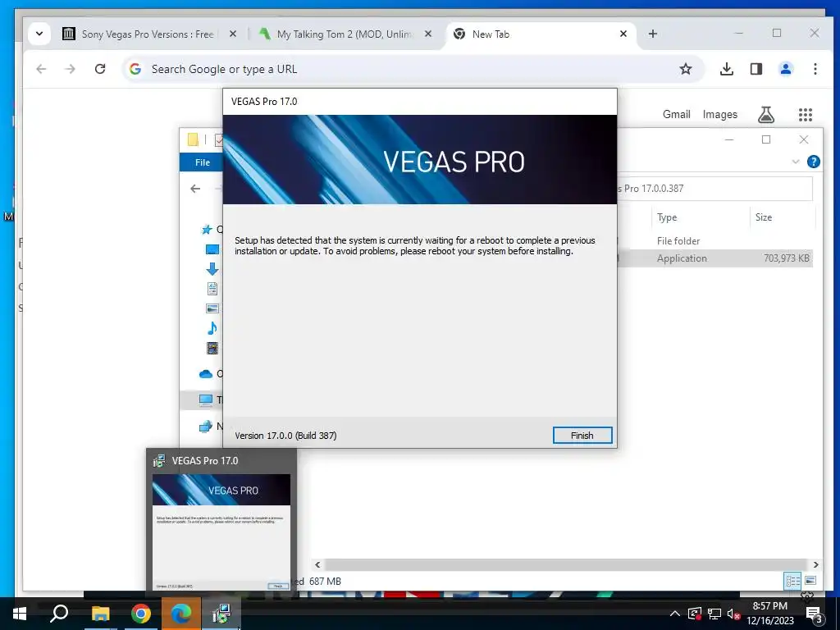Bookmark this page with star icon
This screenshot has width=840, height=630.
pos(686,69)
